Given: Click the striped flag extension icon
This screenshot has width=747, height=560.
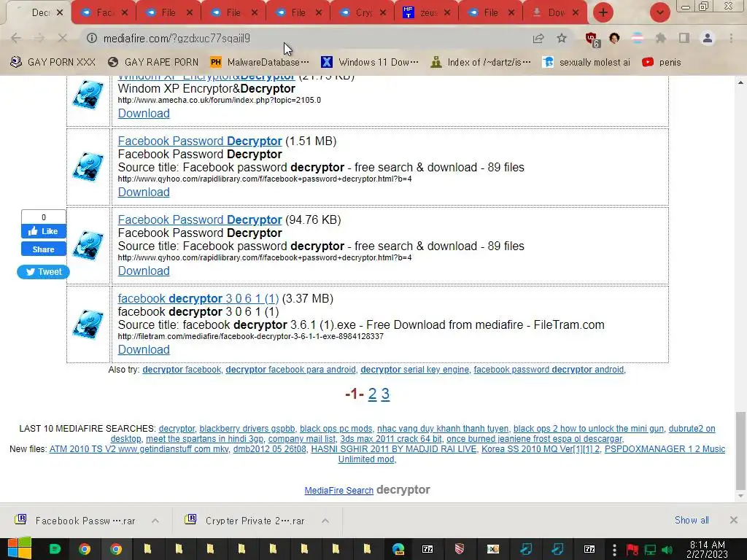Looking at the screenshot, I should click(638, 38).
